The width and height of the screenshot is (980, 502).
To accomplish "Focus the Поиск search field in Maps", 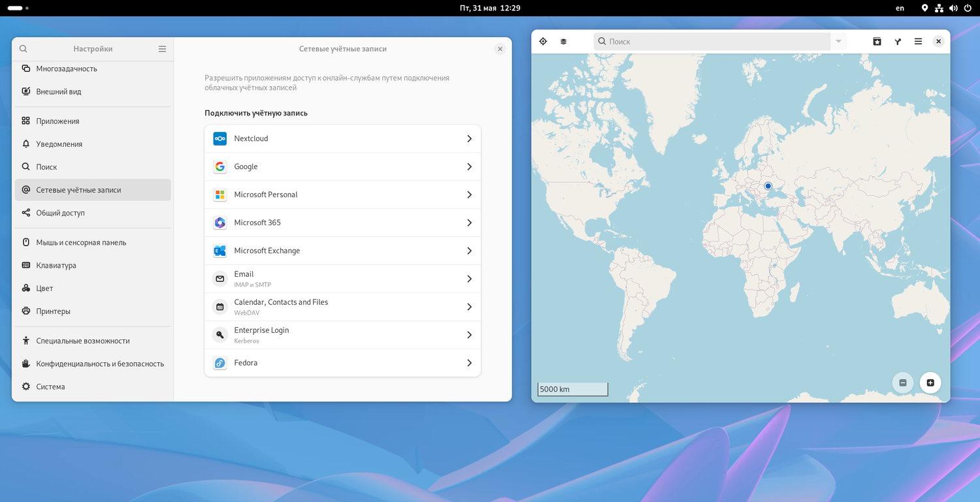I will (x=711, y=41).
